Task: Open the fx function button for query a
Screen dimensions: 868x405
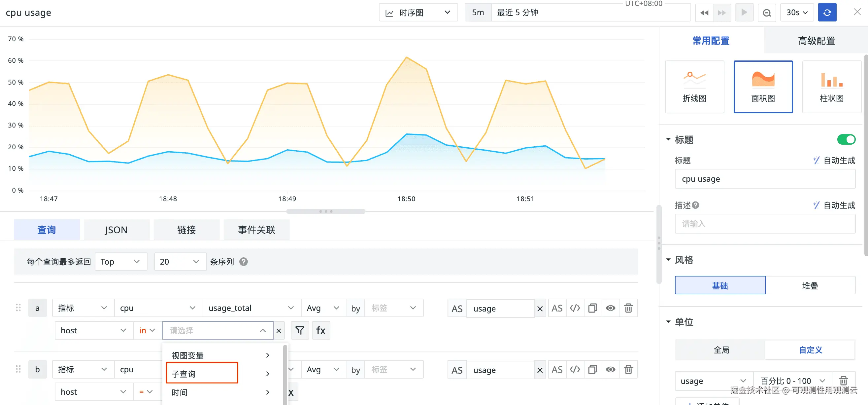Action: [x=321, y=330]
